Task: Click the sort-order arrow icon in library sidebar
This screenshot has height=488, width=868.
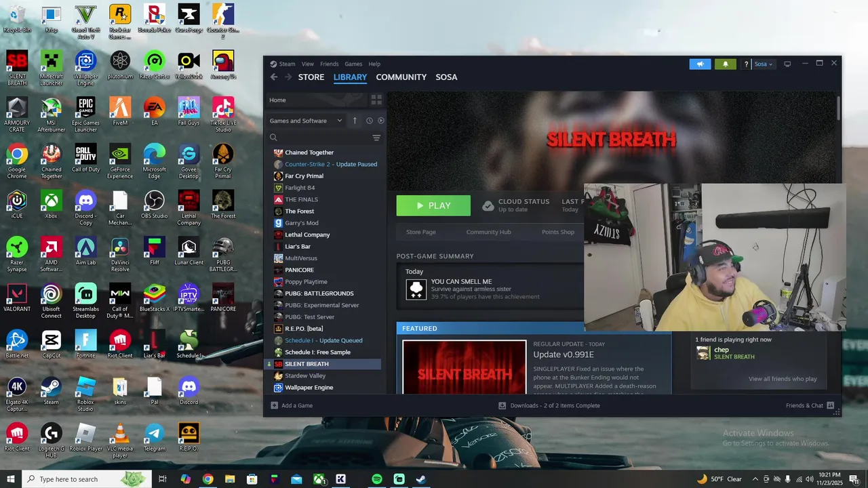Action: [x=354, y=121]
